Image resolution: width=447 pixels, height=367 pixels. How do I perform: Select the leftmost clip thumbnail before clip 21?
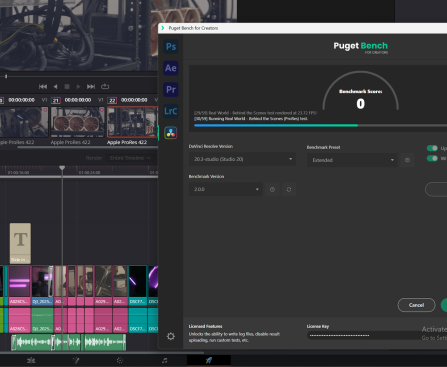(24, 122)
